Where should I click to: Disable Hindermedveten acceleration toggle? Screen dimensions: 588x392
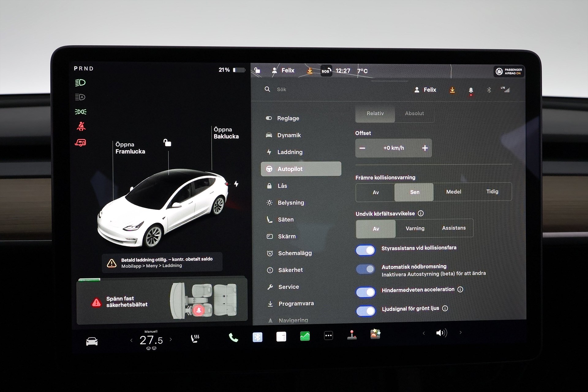pos(366,292)
